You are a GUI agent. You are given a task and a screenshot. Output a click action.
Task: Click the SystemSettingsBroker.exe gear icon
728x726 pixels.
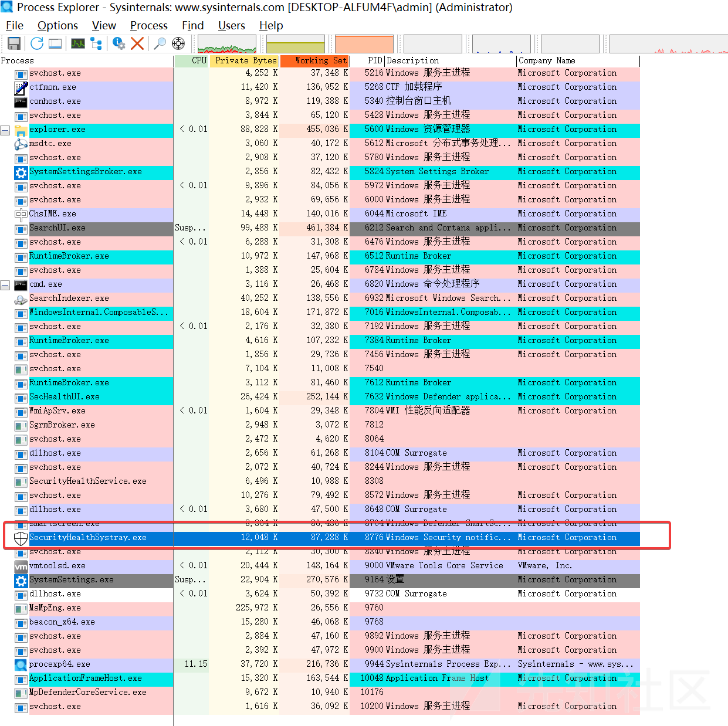tap(21, 172)
